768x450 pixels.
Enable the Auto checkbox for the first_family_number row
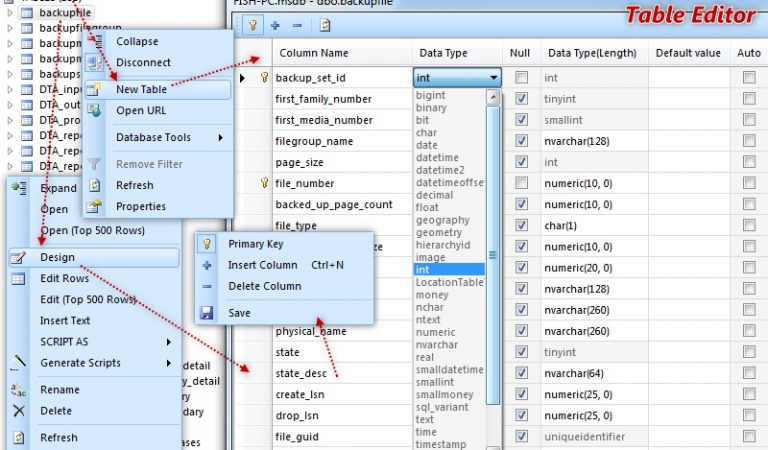click(749, 99)
